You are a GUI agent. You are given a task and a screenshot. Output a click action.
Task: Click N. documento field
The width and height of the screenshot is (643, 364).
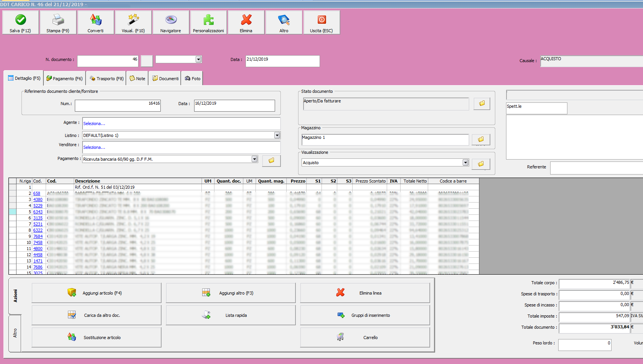[108, 61]
